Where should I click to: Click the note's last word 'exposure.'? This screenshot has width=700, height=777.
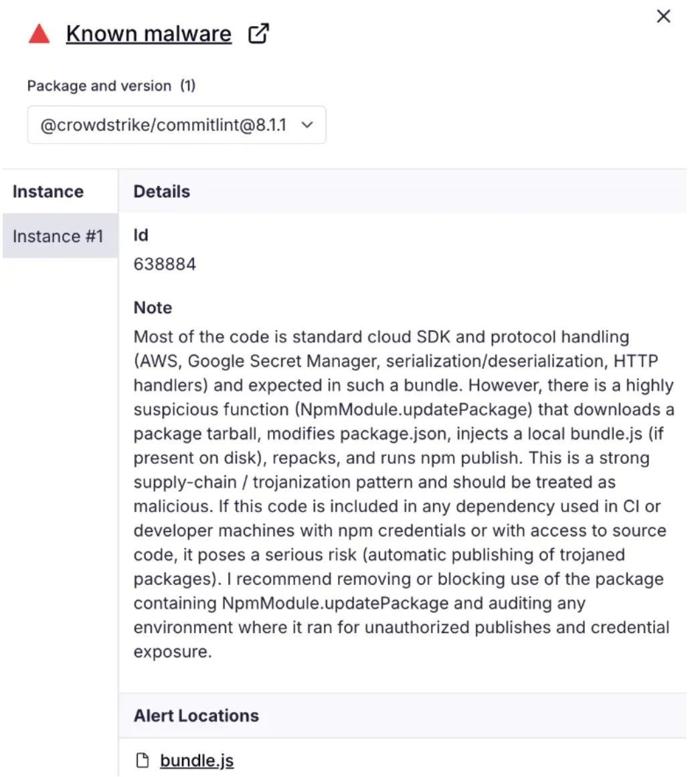pyautogui.click(x=173, y=652)
